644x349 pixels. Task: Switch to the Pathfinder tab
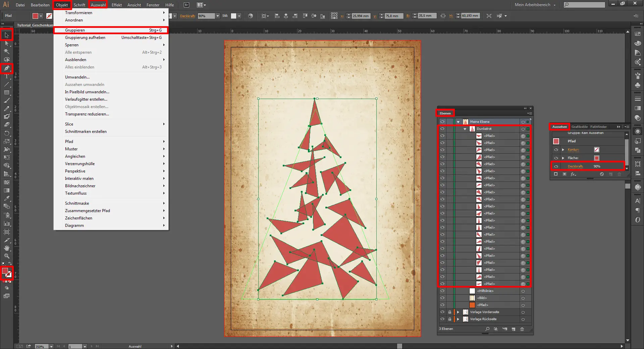click(598, 127)
